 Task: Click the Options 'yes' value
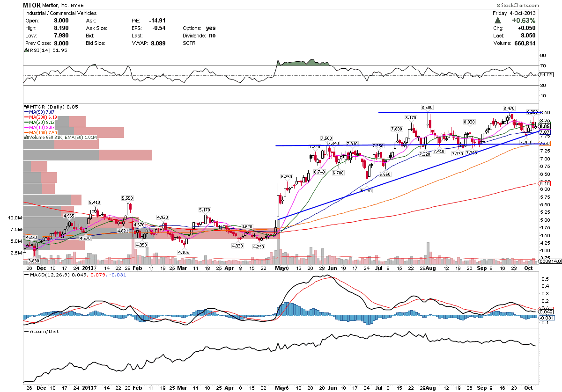(211, 28)
